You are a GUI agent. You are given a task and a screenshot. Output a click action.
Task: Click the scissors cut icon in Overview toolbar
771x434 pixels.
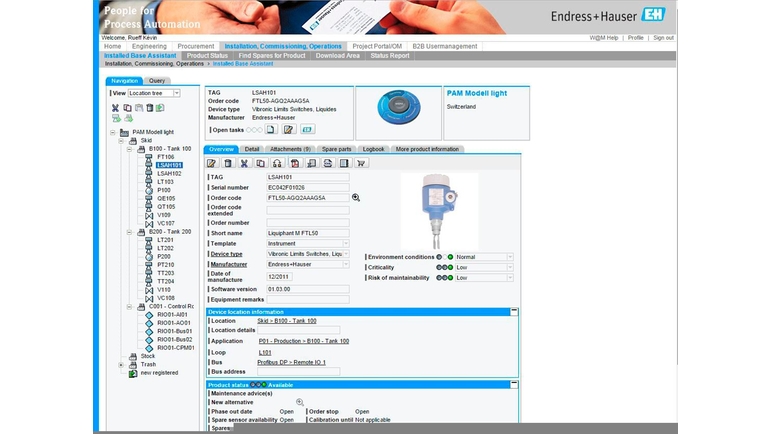click(x=244, y=163)
